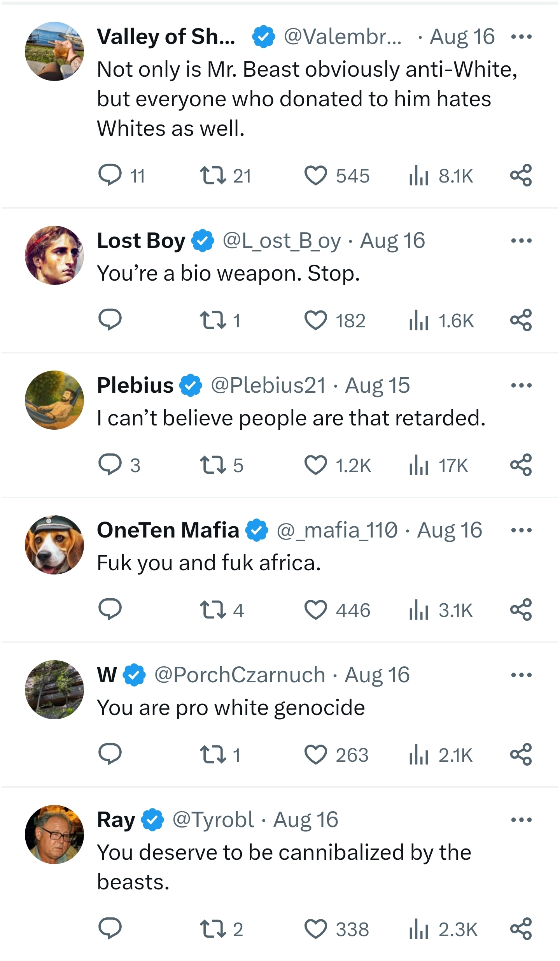View analytics on the Plebius tweet
Viewport: 560px width, 961px height.
click(x=419, y=465)
